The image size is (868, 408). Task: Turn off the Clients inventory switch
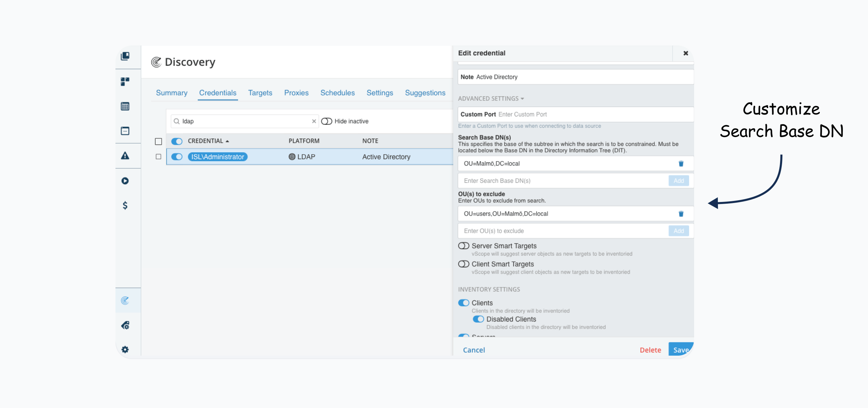pyautogui.click(x=464, y=303)
